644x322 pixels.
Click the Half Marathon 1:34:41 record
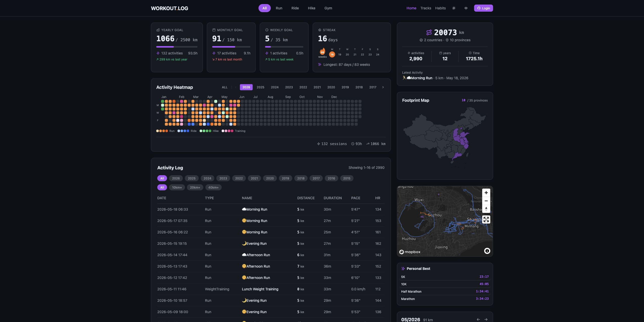point(445,291)
